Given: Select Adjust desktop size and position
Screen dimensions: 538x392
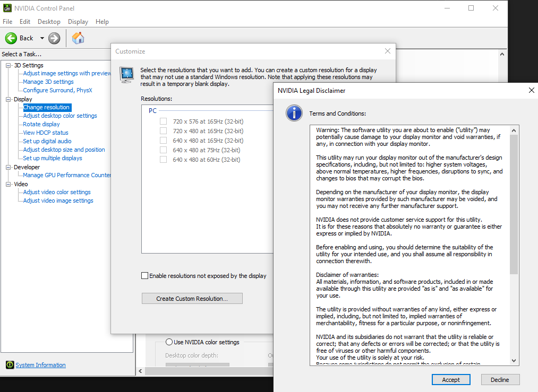Looking at the screenshot, I should coord(64,150).
